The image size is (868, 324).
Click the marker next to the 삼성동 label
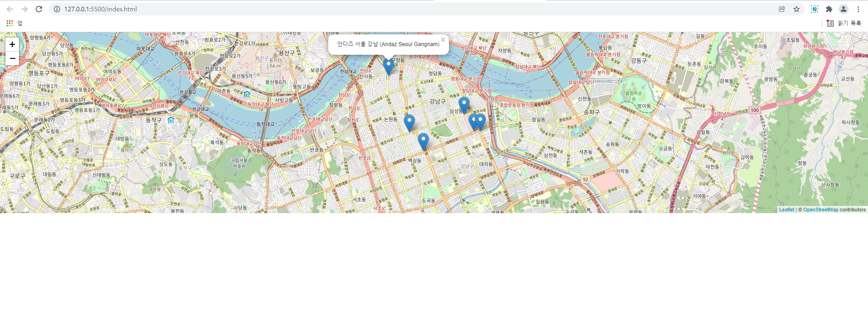pyautogui.click(x=464, y=105)
